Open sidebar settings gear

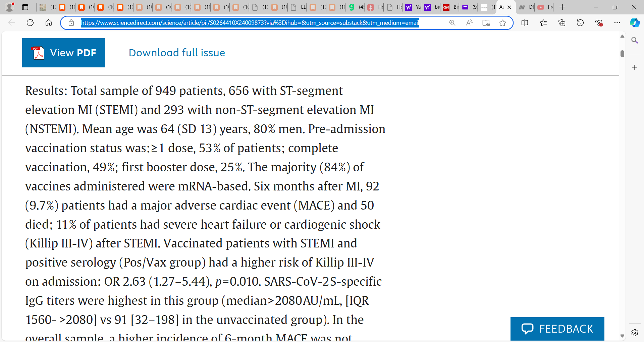[x=635, y=333]
